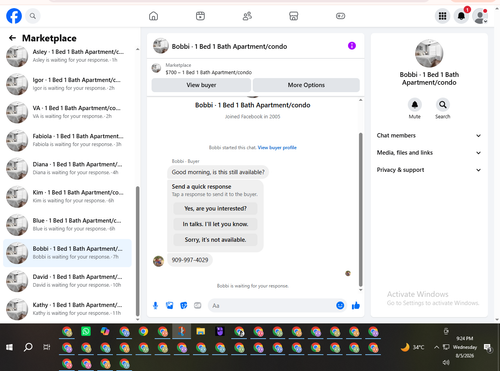Open WhatsApp from the taskbar
Image resolution: width=500 pixels, height=371 pixels.
coord(86,331)
